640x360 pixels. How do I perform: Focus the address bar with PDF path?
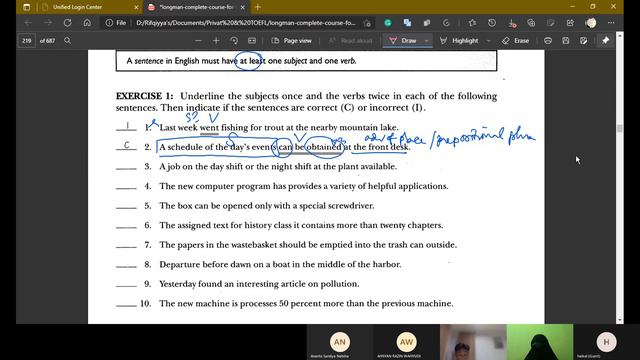[246, 23]
